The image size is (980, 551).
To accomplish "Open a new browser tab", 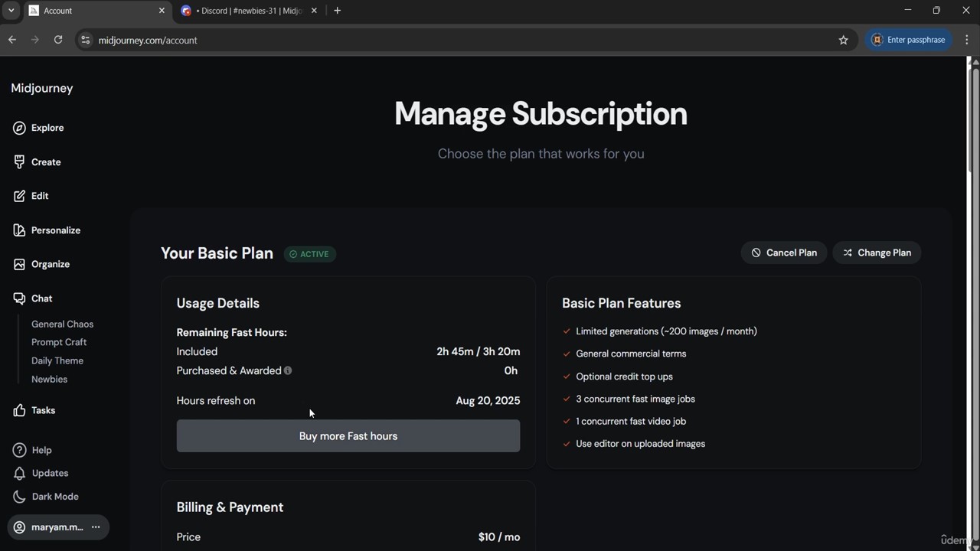I will pyautogui.click(x=337, y=11).
